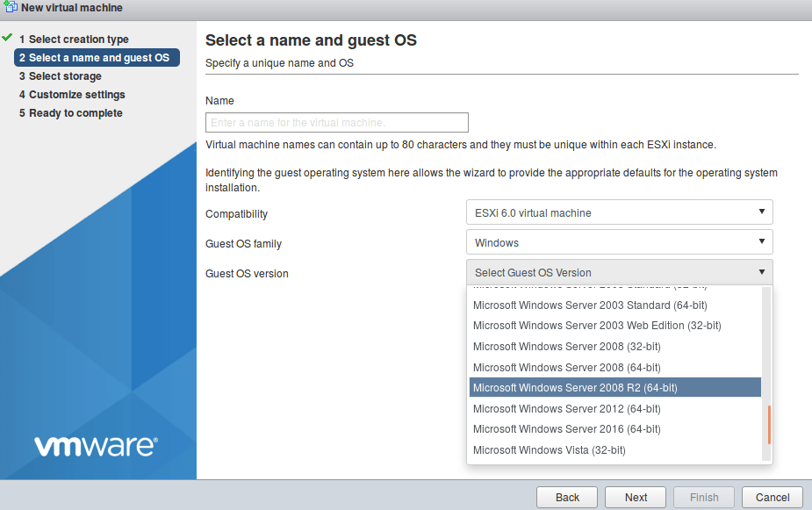Image resolution: width=812 pixels, height=510 pixels.
Task: Click the Finish button
Action: click(x=704, y=497)
